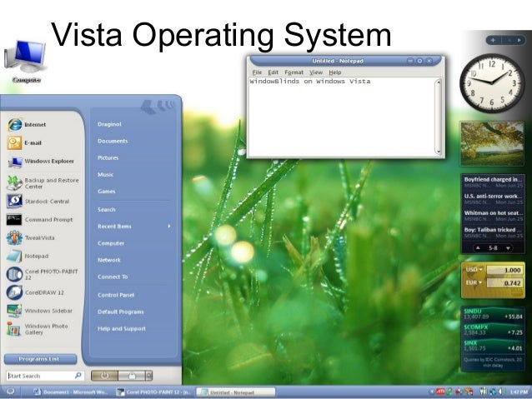Screen dimensions: 532x399
Task: Open the Notepad Format menu
Action: pos(294,72)
